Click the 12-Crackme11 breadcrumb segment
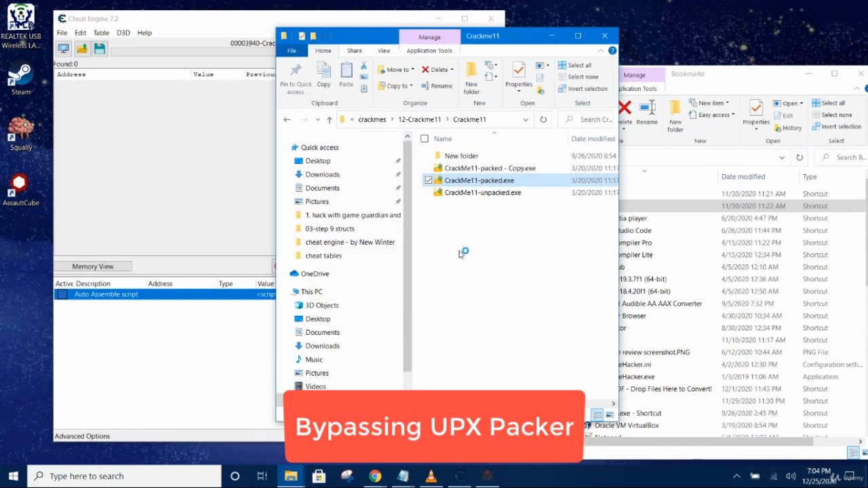868x488 pixels. pyautogui.click(x=420, y=120)
